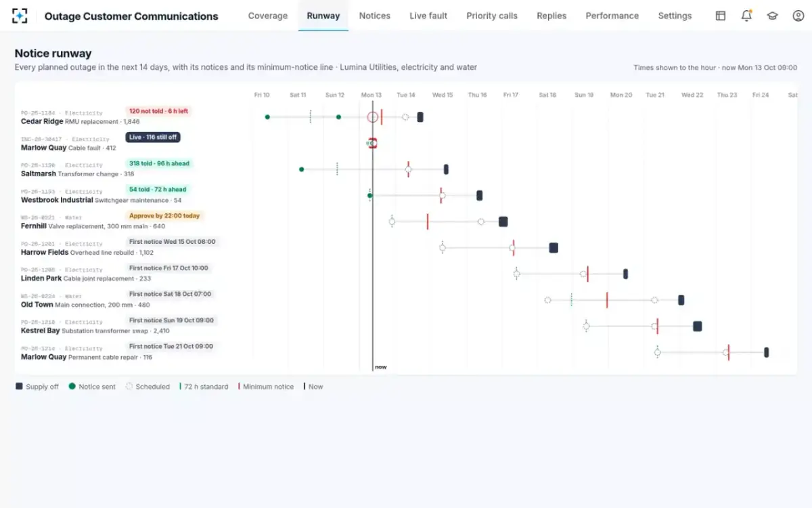Click 'Scheduled' legend item
The height and width of the screenshot is (508, 812).
point(148,387)
